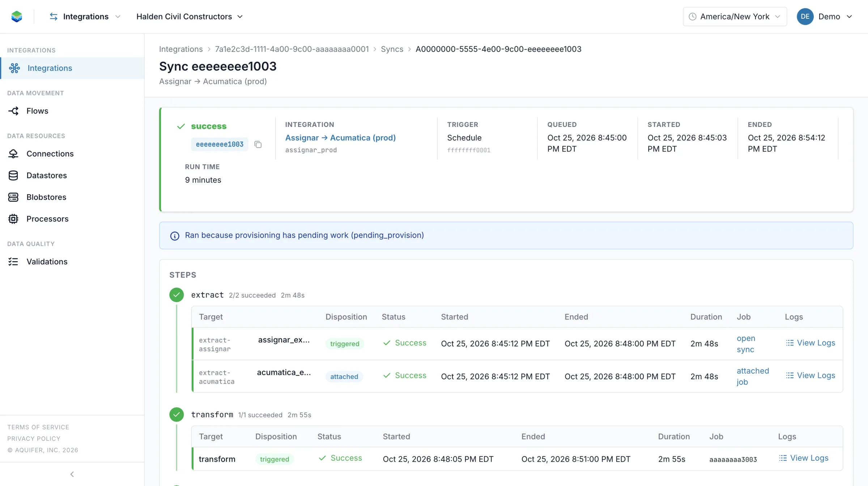Open the America/New York timezone selector
868x486 pixels.
tap(735, 17)
